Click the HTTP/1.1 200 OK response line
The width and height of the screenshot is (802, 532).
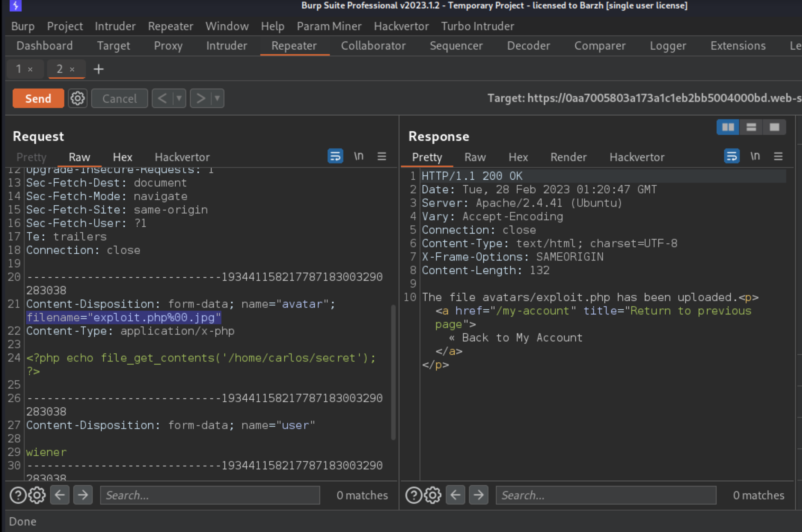472,176
